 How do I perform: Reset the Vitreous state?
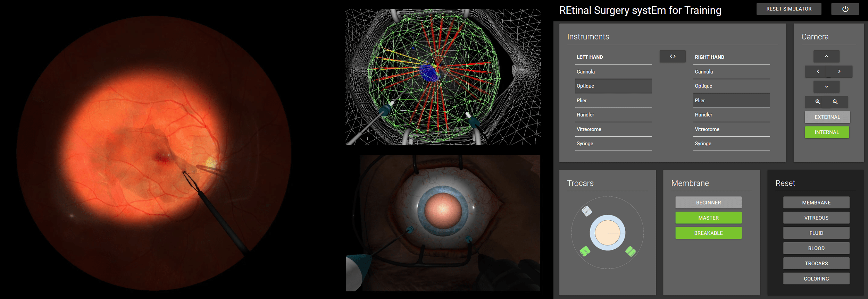[816, 218]
